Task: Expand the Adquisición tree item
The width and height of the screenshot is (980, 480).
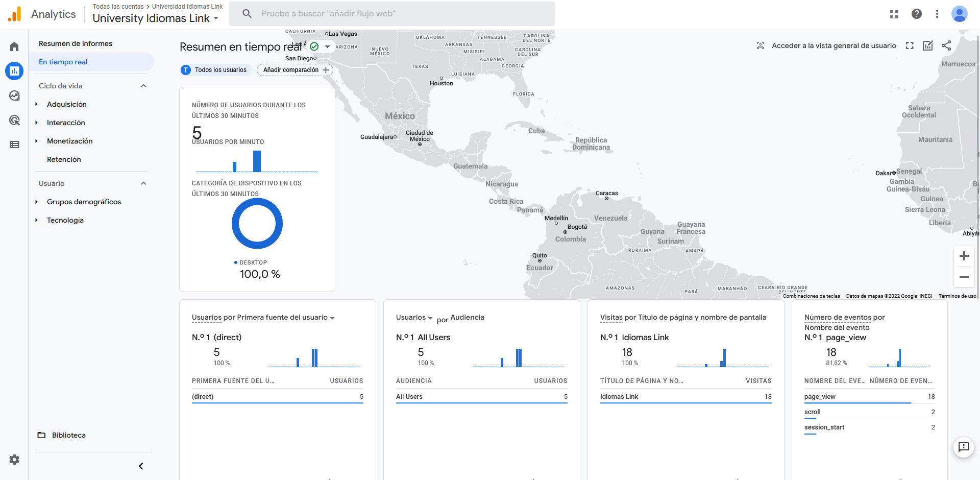Action: [x=37, y=104]
